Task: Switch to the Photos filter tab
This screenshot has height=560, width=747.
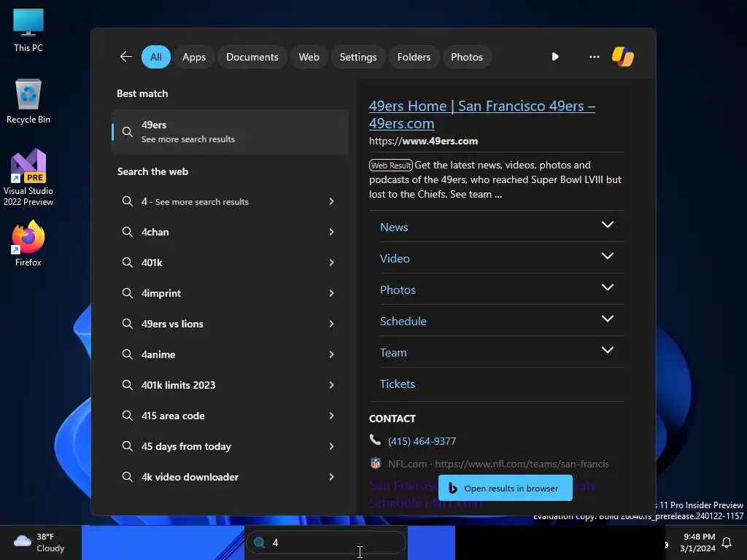Action: coord(467,57)
